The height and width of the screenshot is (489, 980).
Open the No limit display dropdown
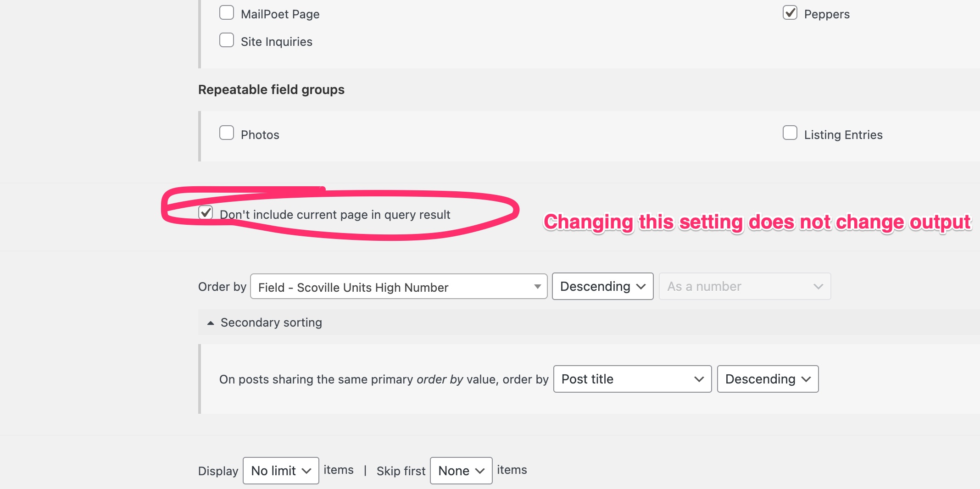point(281,471)
